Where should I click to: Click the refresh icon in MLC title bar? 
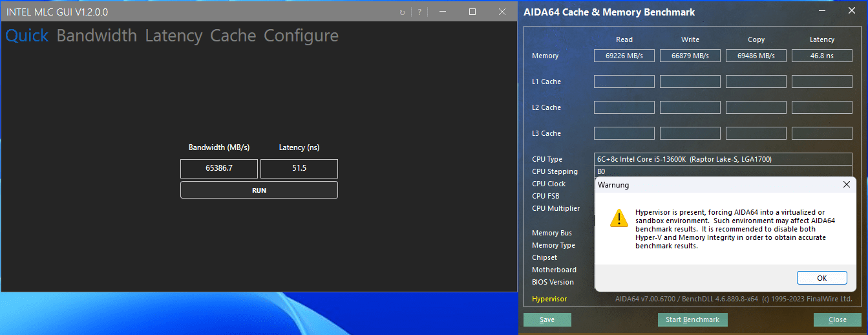[x=403, y=12]
